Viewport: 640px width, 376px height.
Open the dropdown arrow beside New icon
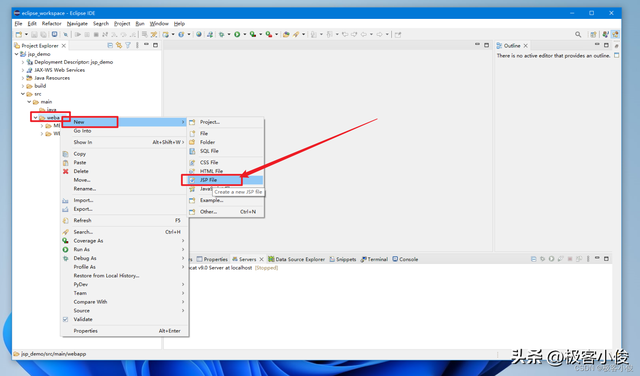click(x=26, y=34)
